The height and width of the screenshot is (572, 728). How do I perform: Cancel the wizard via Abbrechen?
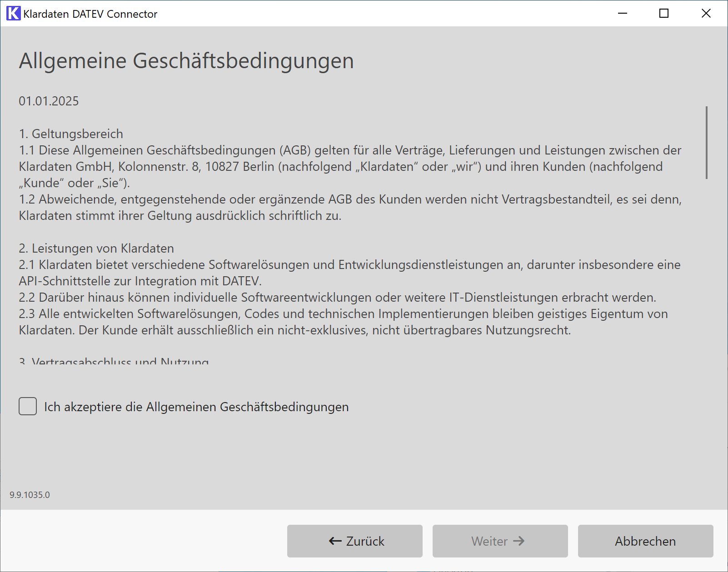(x=645, y=541)
